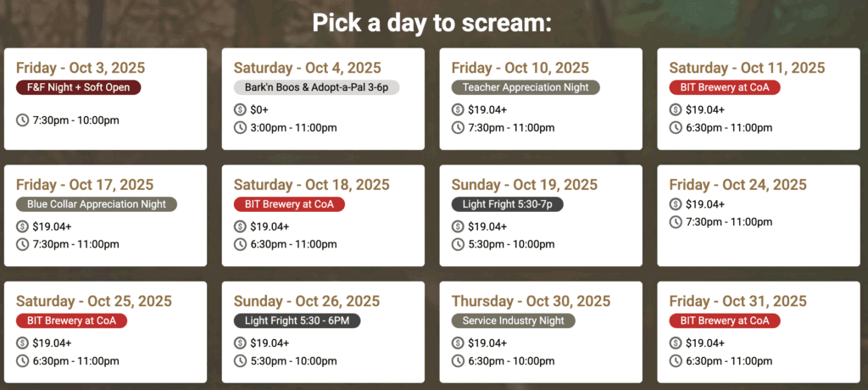Click the F&F Night + Soft Open badge
The height and width of the screenshot is (390, 868).
pos(78,87)
